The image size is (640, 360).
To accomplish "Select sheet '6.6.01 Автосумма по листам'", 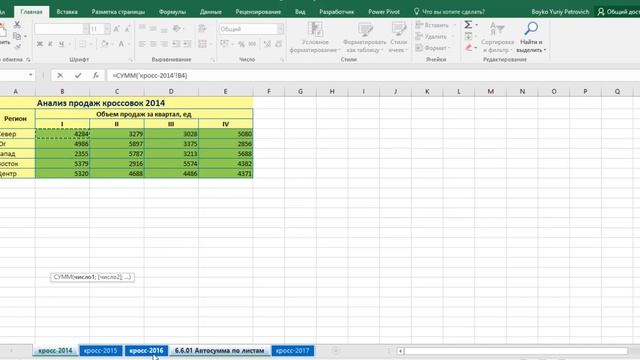I will [220, 351].
